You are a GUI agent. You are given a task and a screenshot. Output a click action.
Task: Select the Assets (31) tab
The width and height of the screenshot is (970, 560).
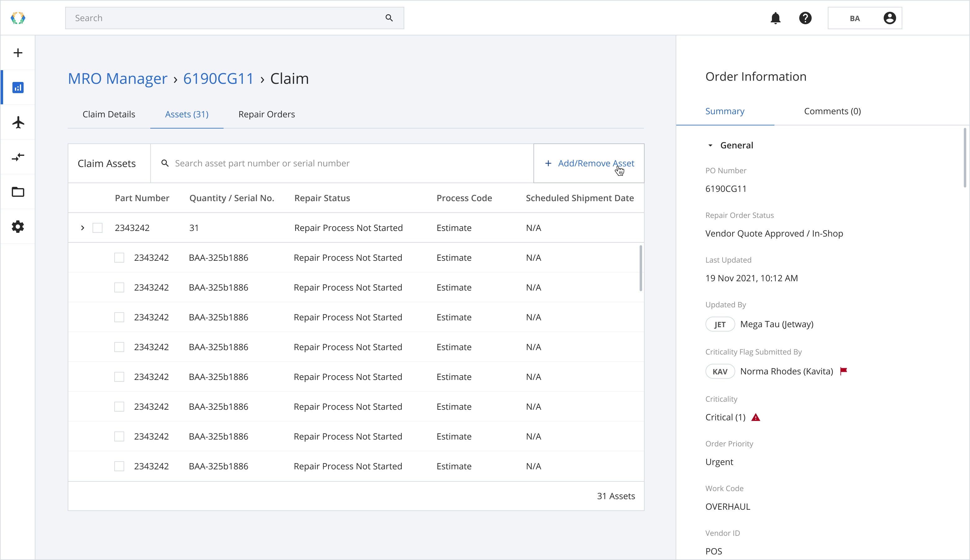pyautogui.click(x=187, y=114)
